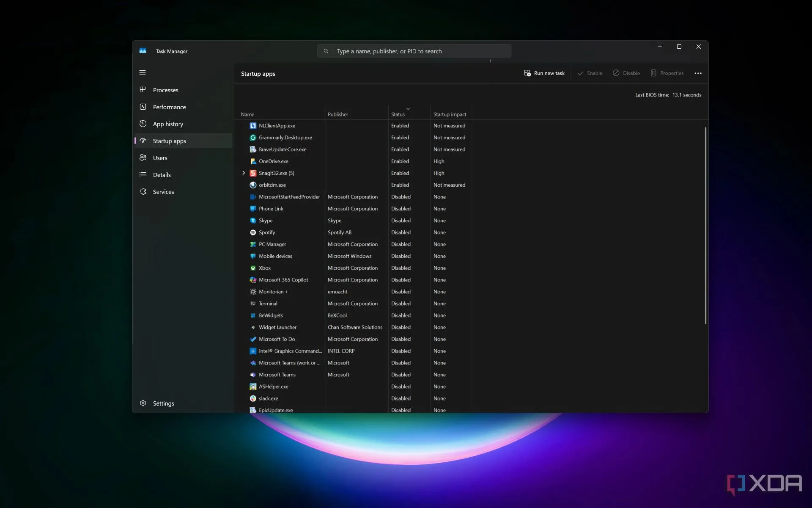Screen dimensions: 812x508
Task: Click the Services puzzle icon
Action: pyautogui.click(x=143, y=191)
